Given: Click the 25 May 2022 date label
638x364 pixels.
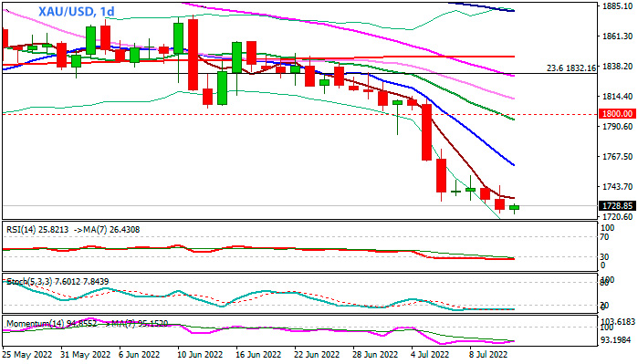Looking at the screenshot, I should (27, 354).
